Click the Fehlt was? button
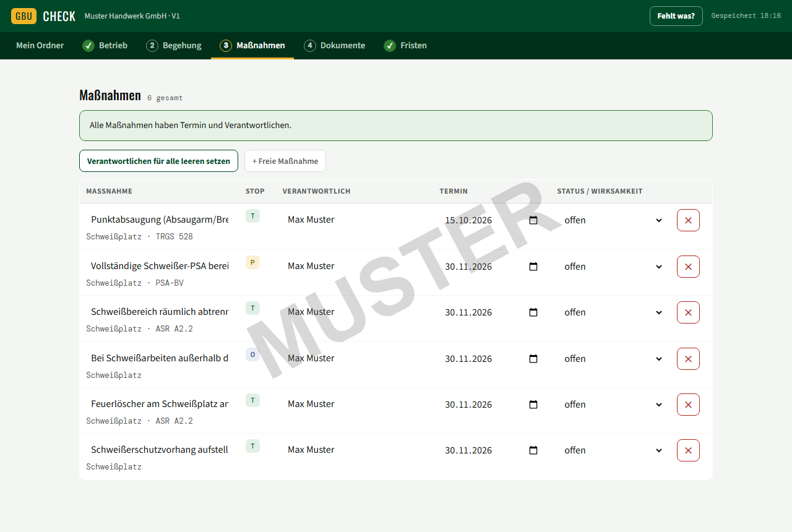 tap(676, 16)
